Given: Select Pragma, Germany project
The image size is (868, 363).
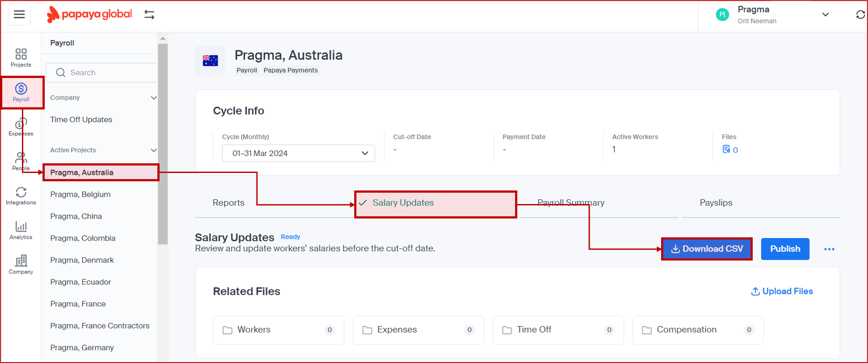Looking at the screenshot, I should pyautogui.click(x=82, y=348).
